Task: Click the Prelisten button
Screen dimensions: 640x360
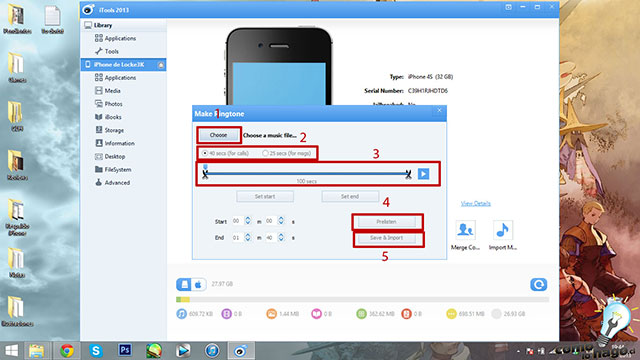Action: pyautogui.click(x=386, y=222)
